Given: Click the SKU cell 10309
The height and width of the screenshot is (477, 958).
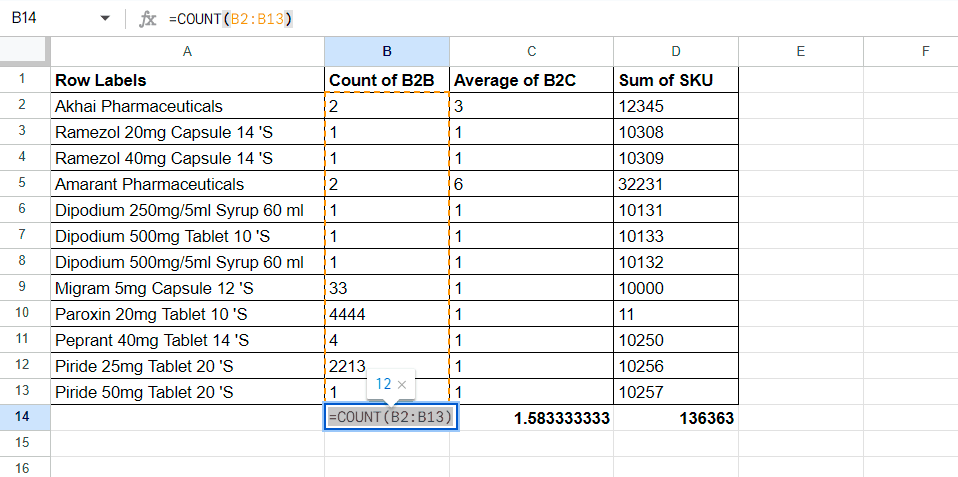Looking at the screenshot, I should tap(676, 158).
